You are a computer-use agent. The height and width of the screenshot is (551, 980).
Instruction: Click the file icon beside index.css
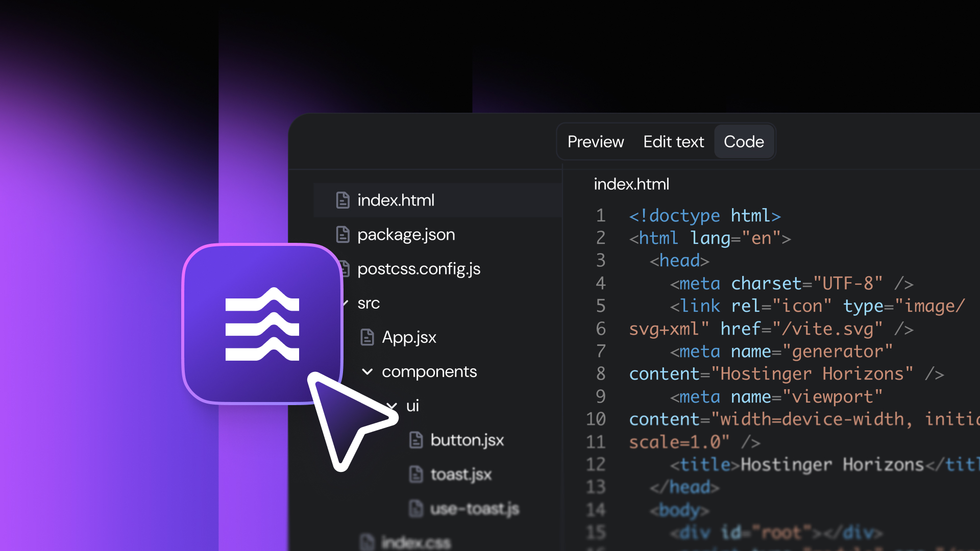click(366, 542)
